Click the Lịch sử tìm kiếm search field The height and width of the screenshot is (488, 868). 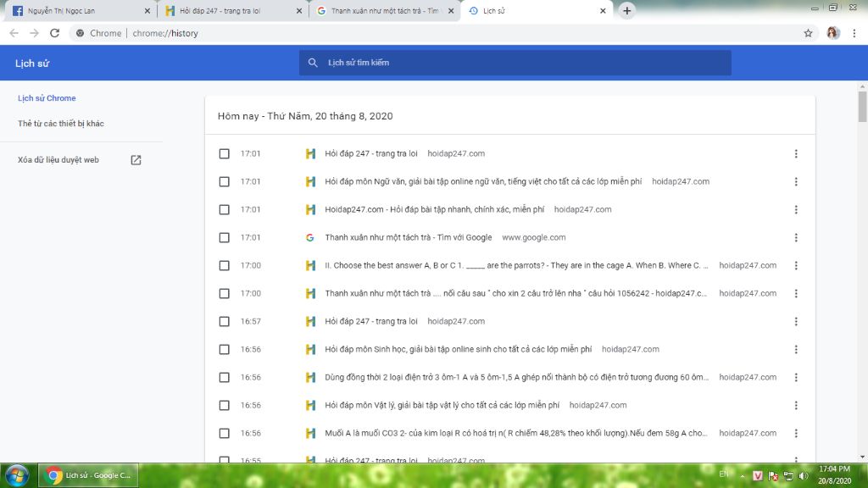point(515,63)
